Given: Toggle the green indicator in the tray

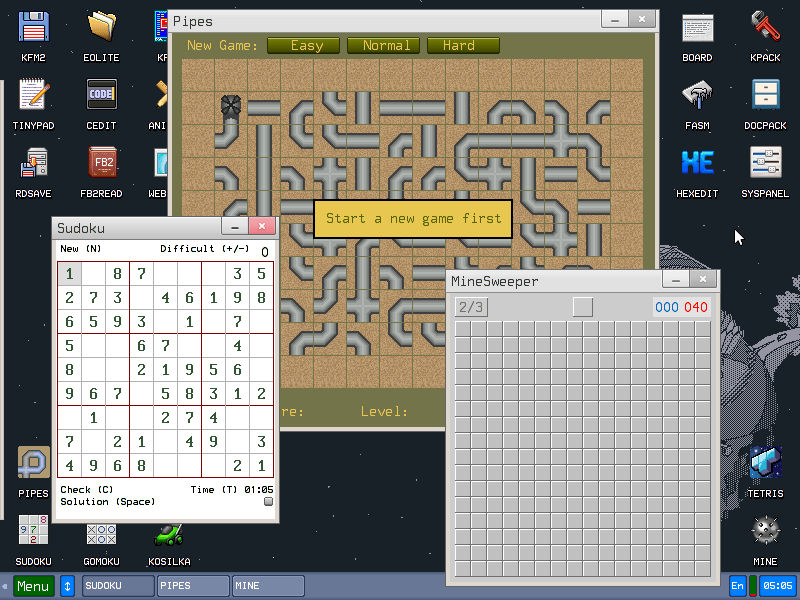Looking at the screenshot, I should (752, 586).
